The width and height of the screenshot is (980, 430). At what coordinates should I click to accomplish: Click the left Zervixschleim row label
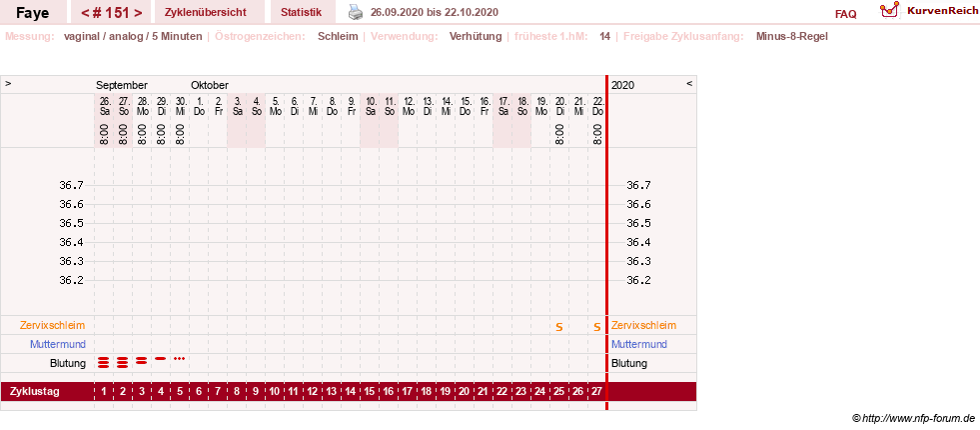[53, 325]
